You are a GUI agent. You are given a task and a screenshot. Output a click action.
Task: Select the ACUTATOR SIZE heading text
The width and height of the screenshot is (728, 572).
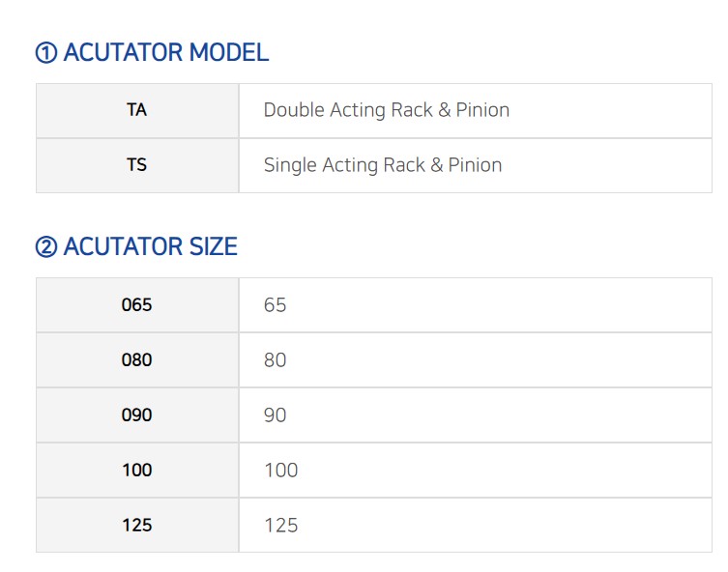point(151,245)
